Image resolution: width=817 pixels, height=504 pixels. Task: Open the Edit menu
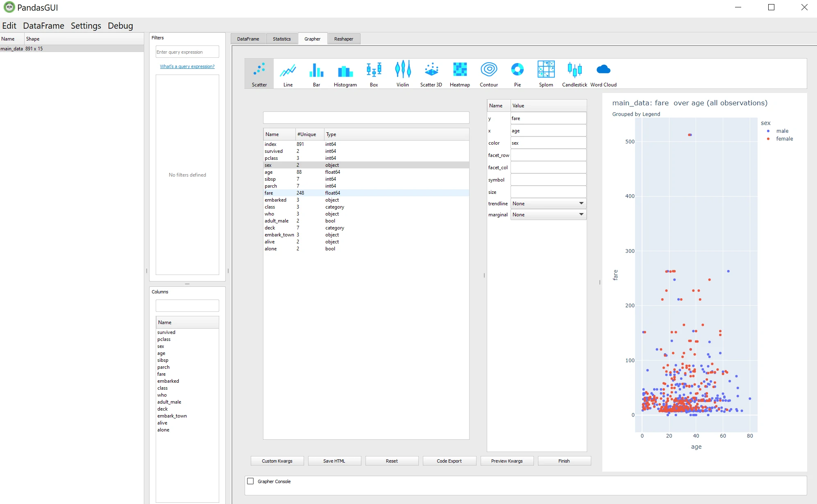tap(9, 26)
